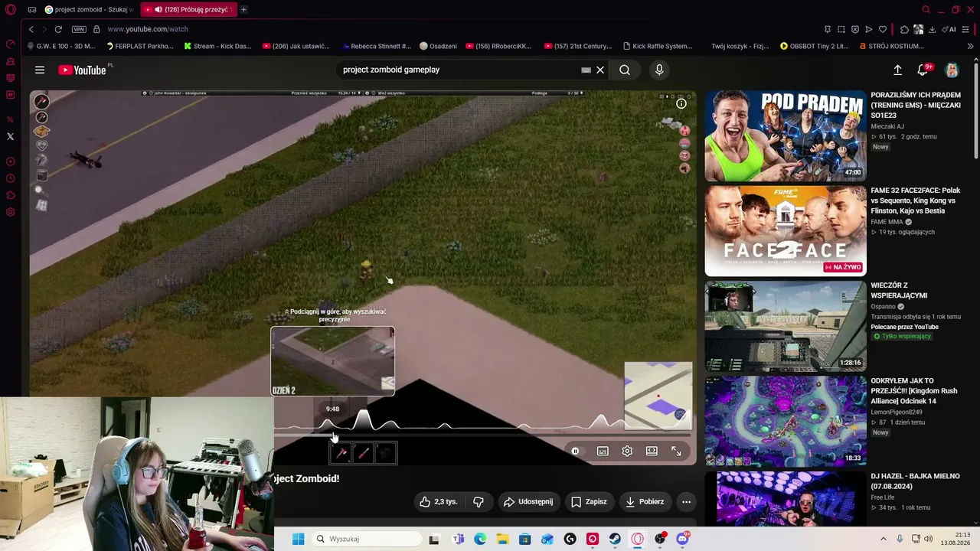Image resolution: width=980 pixels, height=551 pixels.
Task: Open the POD PRĄDEM video thumbnail
Action: 785,135
